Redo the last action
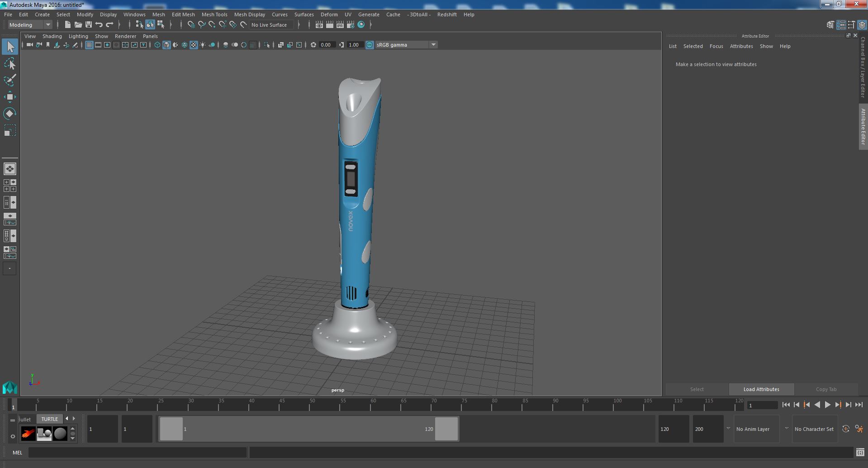The image size is (868, 468). pos(109,25)
